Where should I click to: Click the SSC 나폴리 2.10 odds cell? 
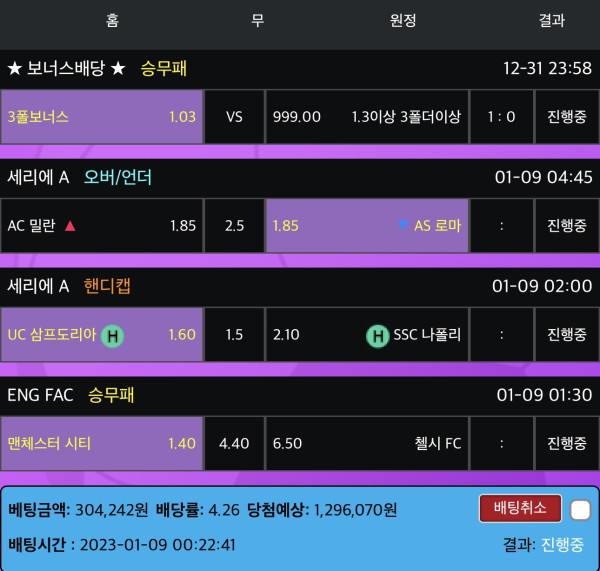click(367, 335)
